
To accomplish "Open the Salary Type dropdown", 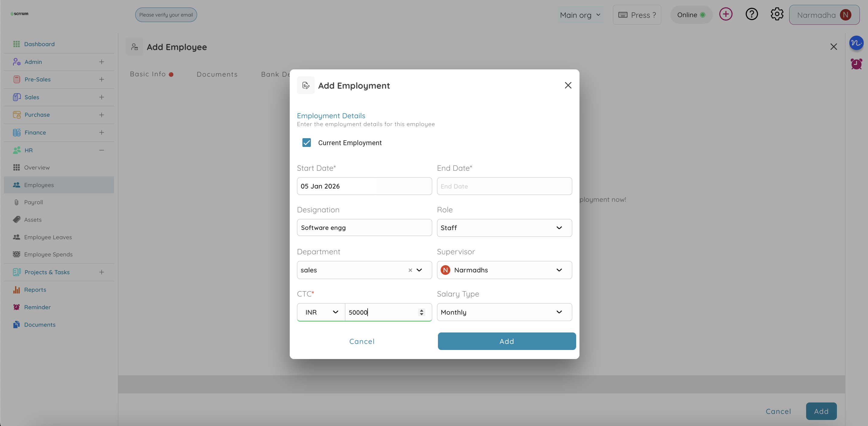I will (x=504, y=312).
